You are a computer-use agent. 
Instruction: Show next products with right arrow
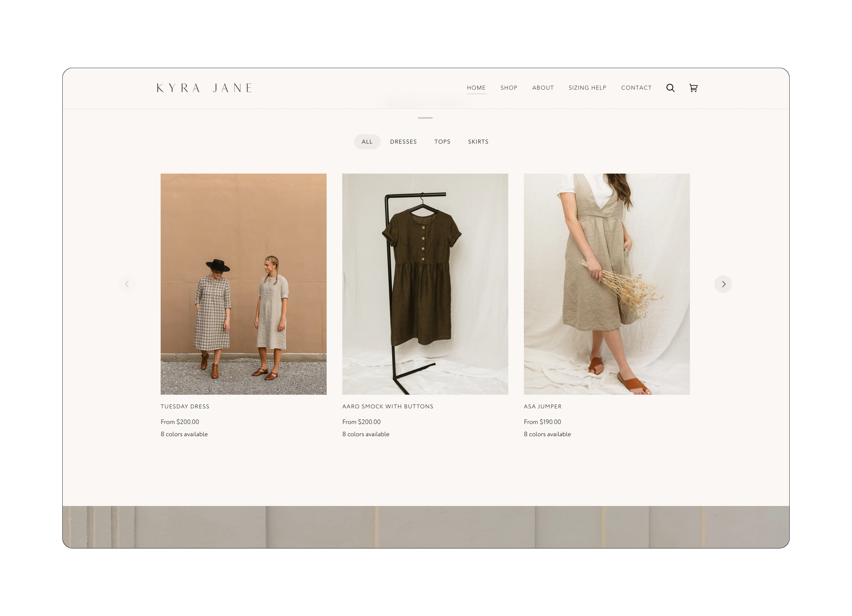click(x=723, y=284)
